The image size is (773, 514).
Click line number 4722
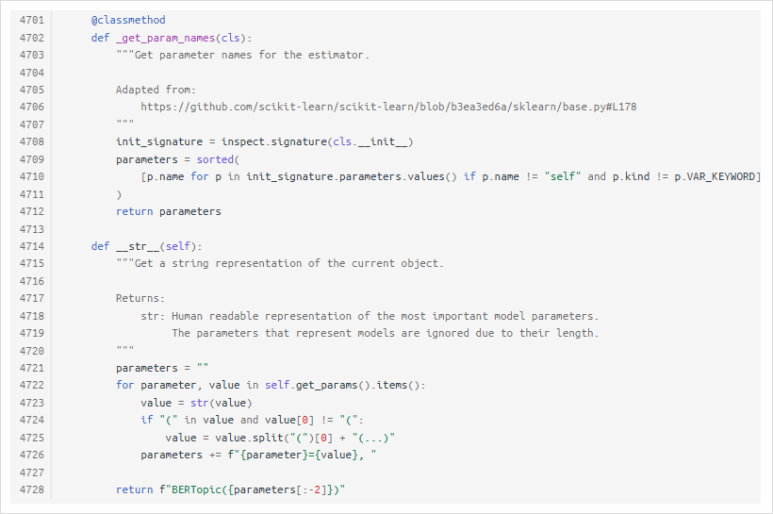tap(32, 385)
